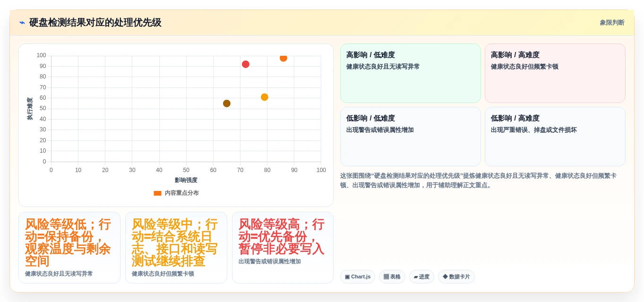
Task: Click the Chart.js tag chip
Action: 358,276
